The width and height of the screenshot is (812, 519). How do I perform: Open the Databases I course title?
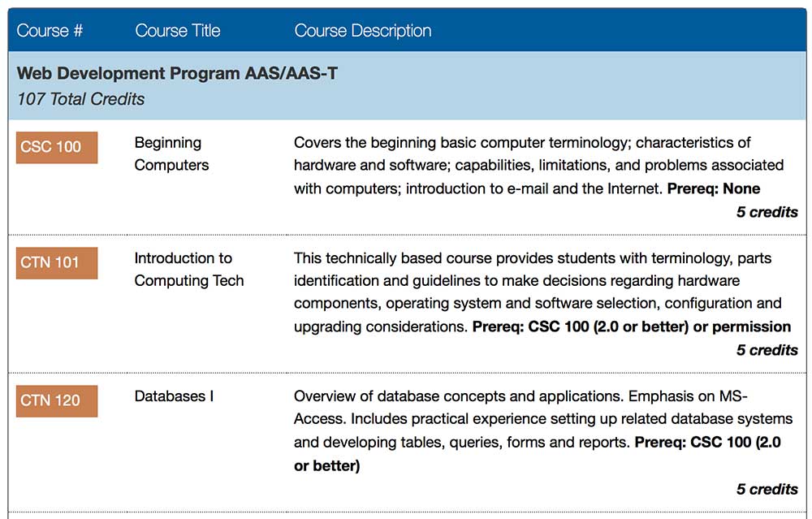coord(174,396)
